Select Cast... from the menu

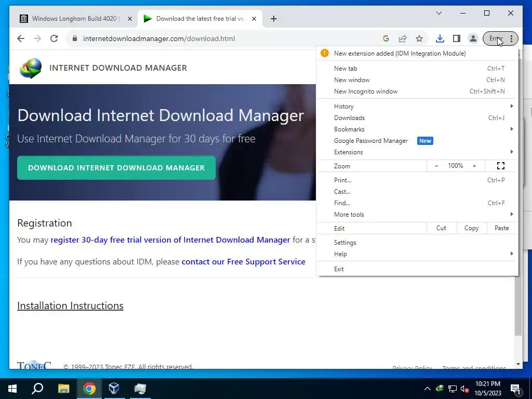coord(417,192)
